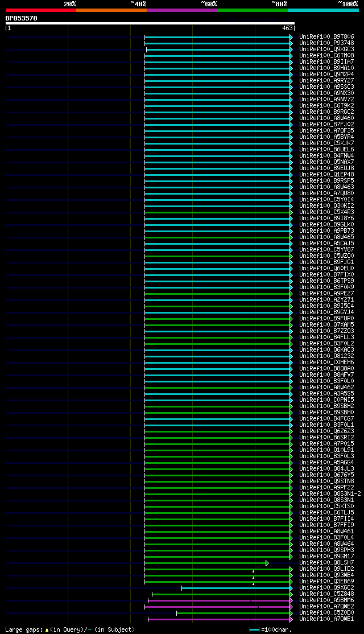
Task: Click the cyan alignment bar of UniRef100_Q9XGC2
Action: (236, 588)
